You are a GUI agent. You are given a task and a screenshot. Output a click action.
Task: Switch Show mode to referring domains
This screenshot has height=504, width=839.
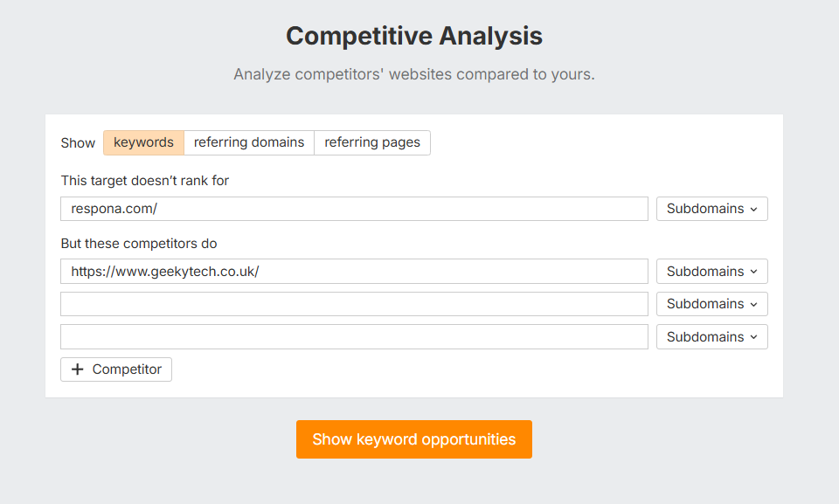click(248, 142)
